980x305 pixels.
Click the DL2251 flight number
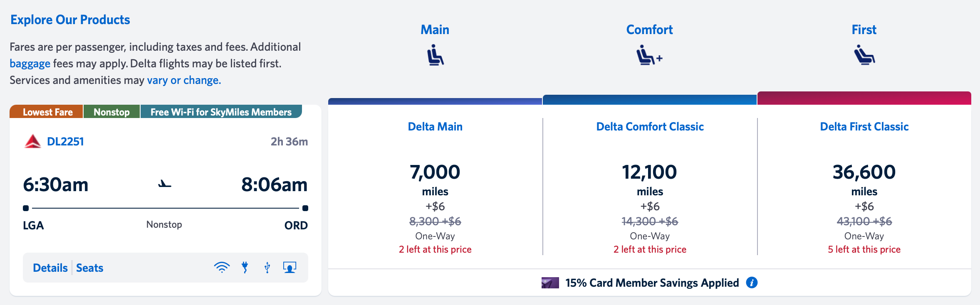(x=65, y=141)
